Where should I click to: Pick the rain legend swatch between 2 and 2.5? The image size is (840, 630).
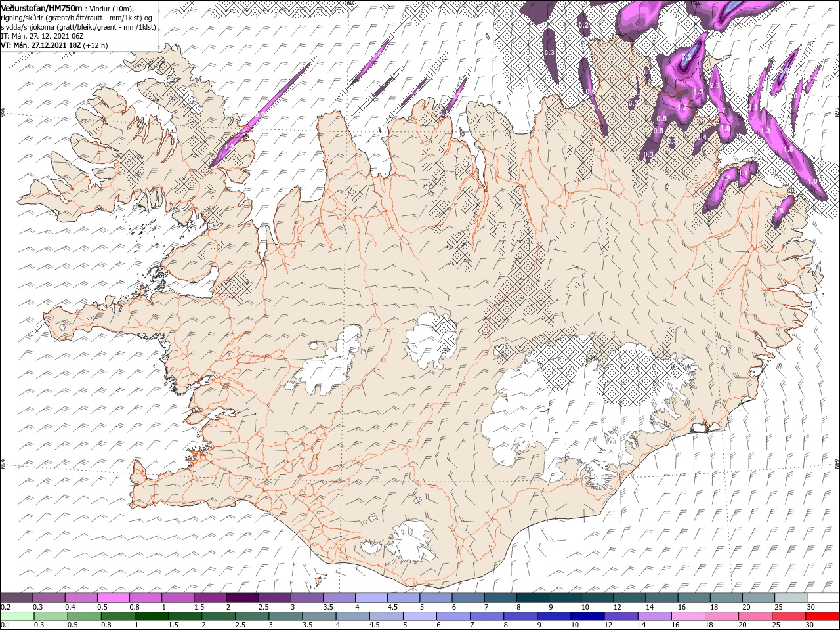[x=219, y=616]
